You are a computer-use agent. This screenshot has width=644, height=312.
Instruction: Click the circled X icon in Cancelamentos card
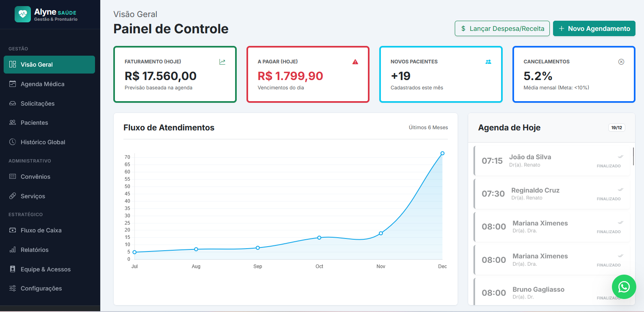pyautogui.click(x=621, y=62)
